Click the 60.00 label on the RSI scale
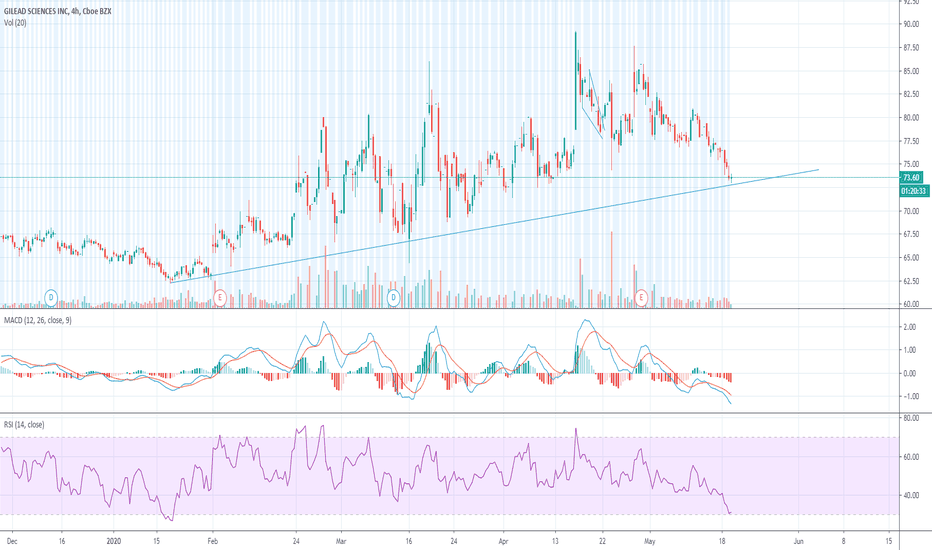 tap(911, 457)
